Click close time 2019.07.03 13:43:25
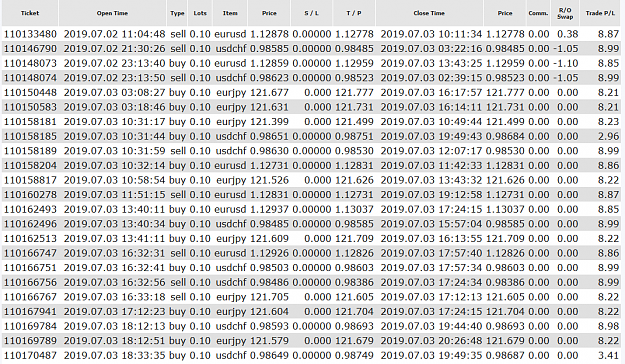Image resolution: width=625 pixels, height=364 pixels. 431,63
